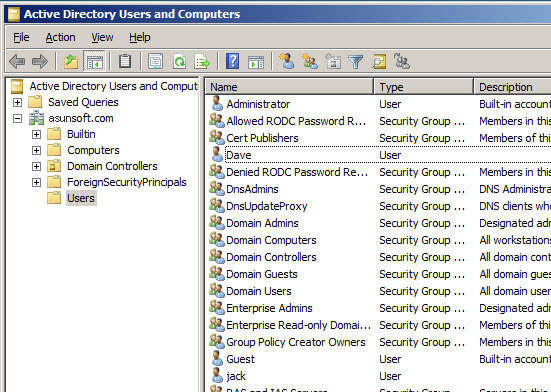Screen dimensions: 551x392
Task: Click the DnsAdmins group icon
Action: pos(217,188)
